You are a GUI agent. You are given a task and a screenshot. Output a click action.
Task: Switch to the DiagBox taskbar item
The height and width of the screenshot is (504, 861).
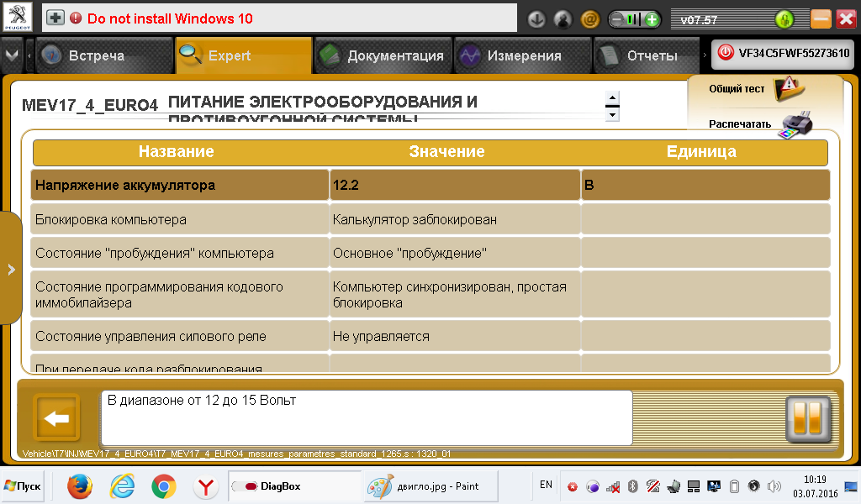tap(293, 486)
